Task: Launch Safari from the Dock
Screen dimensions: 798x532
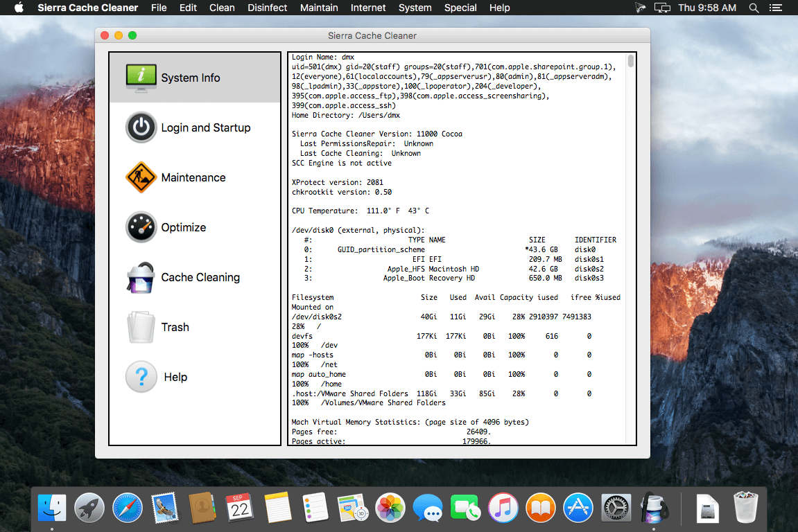Action: pyautogui.click(x=128, y=508)
